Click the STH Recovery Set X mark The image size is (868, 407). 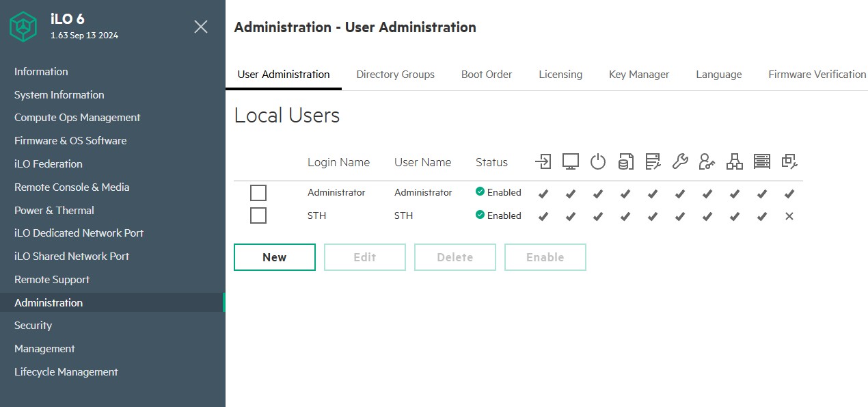789,216
